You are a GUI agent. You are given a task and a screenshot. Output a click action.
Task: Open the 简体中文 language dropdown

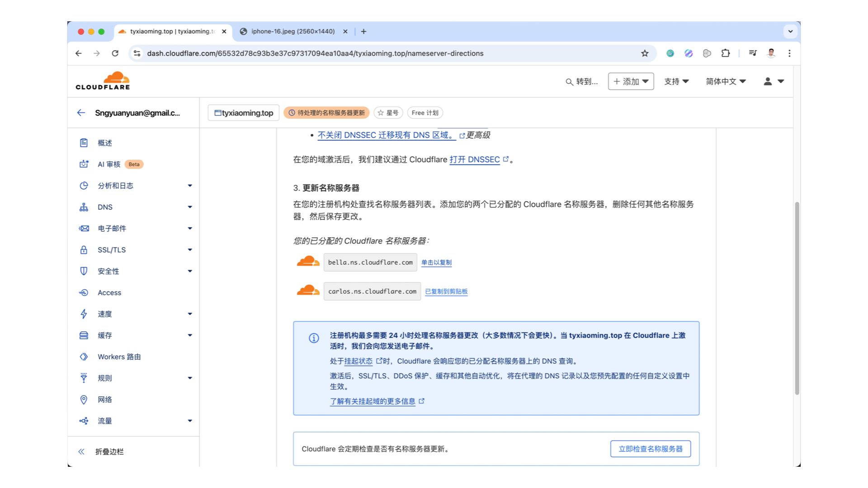(725, 81)
